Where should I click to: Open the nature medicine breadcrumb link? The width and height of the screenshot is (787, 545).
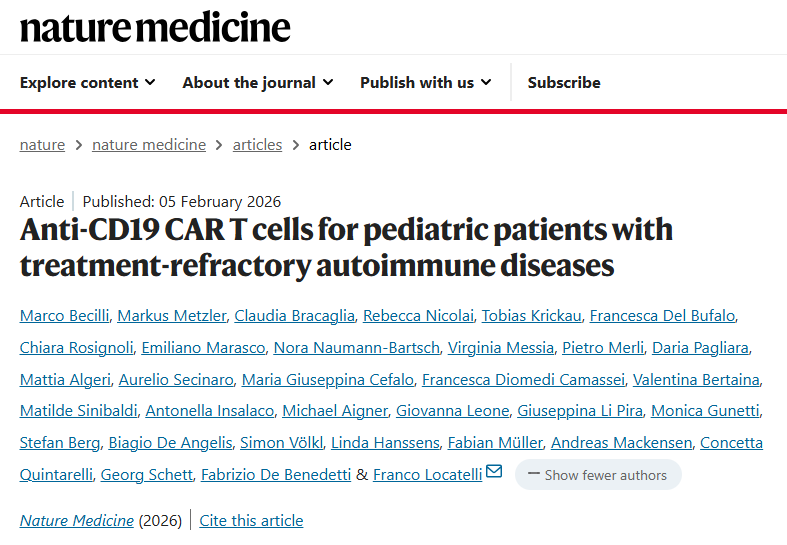[149, 145]
